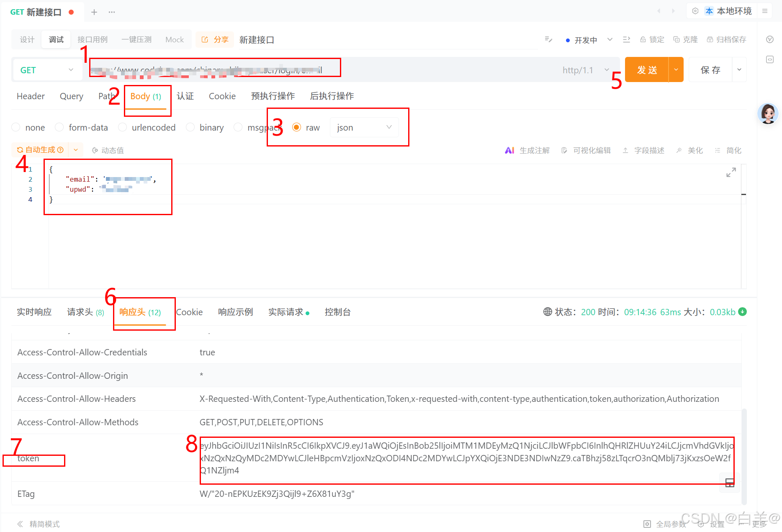This screenshot has width=782, height=532.
Task: Select the form-data radio button
Action: pos(59,127)
